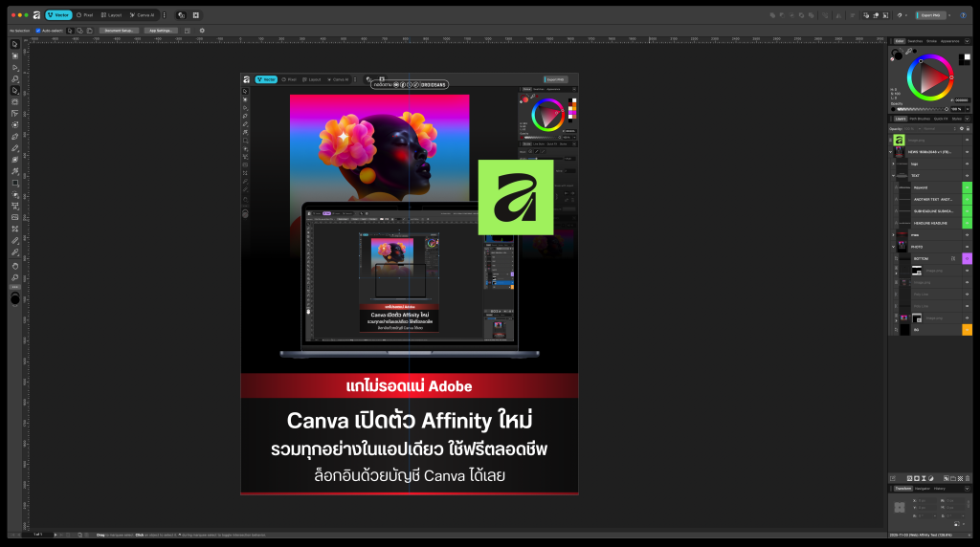Click the Affinity logo icon in top bar
This screenshot has width=980, height=547.
pyautogui.click(x=36, y=15)
